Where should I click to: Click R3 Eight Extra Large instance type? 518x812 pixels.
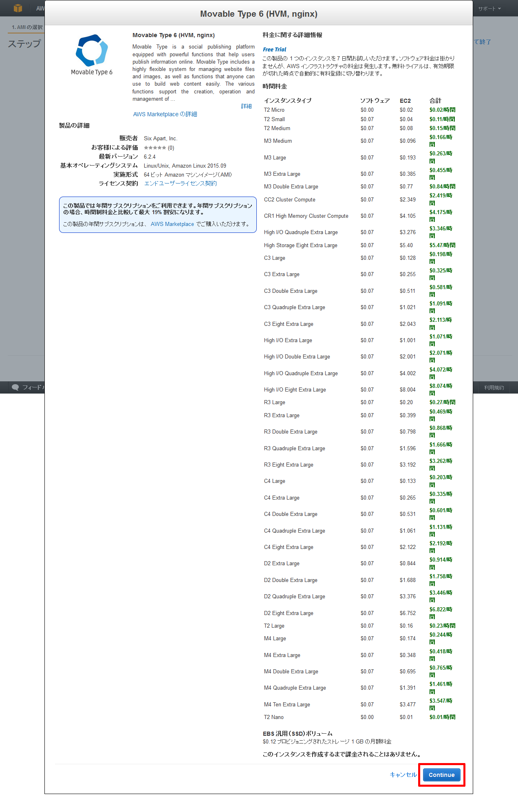pyautogui.click(x=289, y=465)
